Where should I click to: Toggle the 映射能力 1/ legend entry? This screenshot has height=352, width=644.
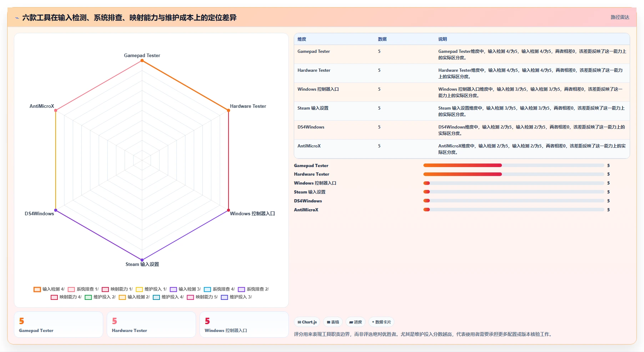click(x=117, y=289)
